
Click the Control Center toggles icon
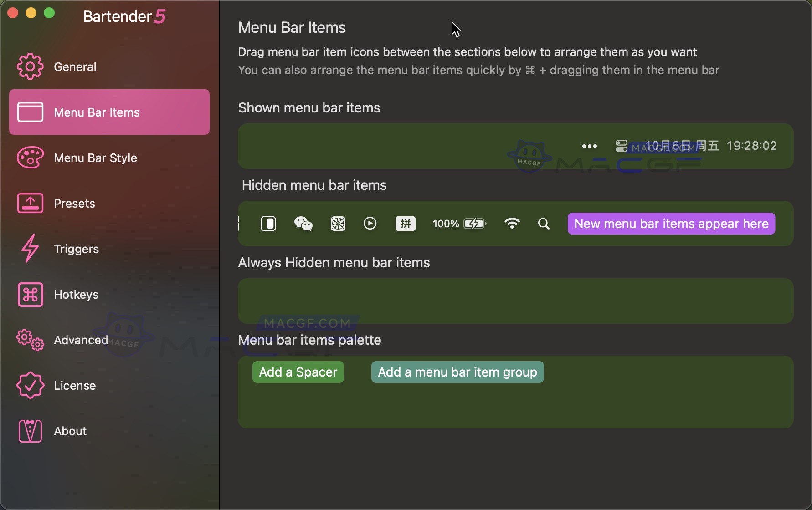pyautogui.click(x=622, y=146)
